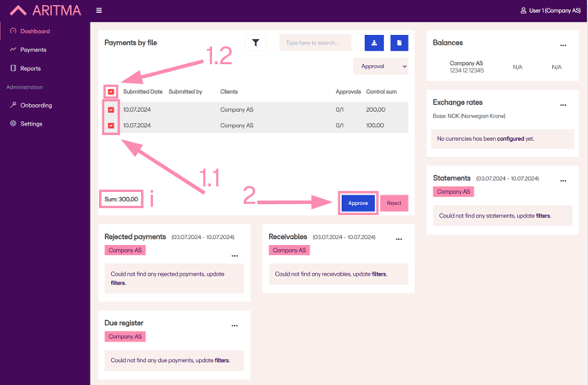Screen dimensions: 588x385
Task: Click the blue download icon button
Action: tap(374, 43)
